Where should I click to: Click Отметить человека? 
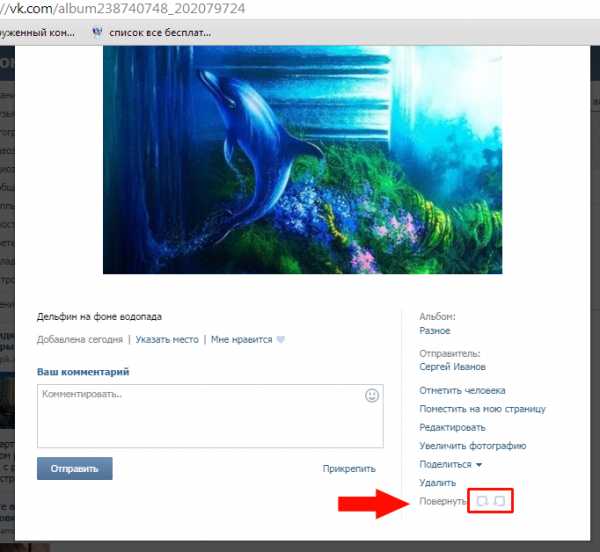(462, 390)
